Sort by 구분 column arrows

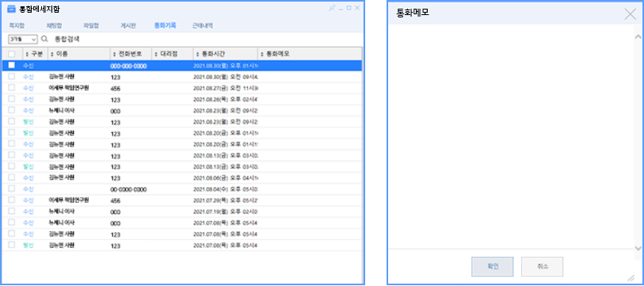(27, 54)
